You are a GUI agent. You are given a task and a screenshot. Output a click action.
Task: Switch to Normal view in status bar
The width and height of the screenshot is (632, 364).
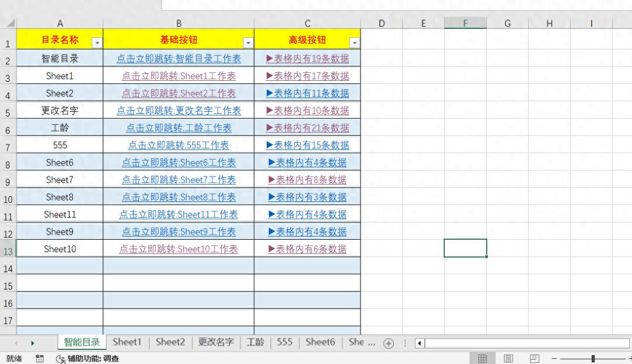pos(481,358)
